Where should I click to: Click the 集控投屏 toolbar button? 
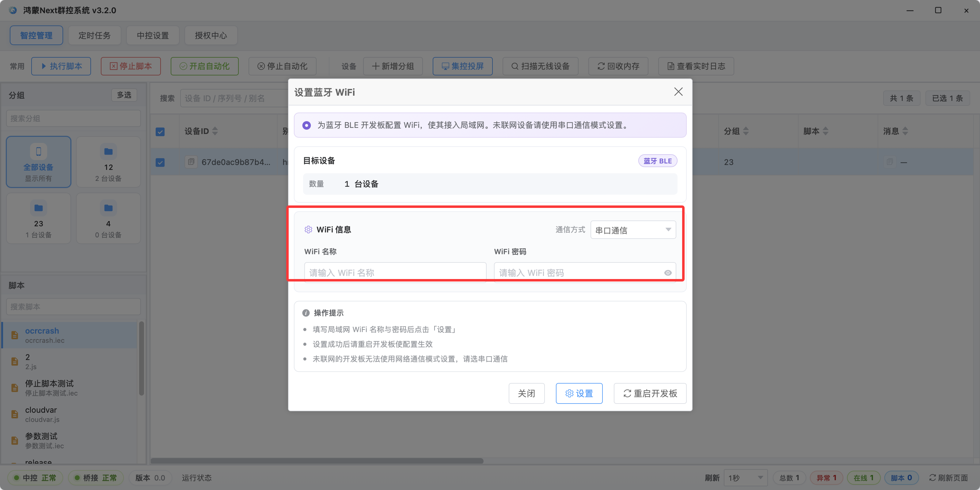[x=463, y=66]
